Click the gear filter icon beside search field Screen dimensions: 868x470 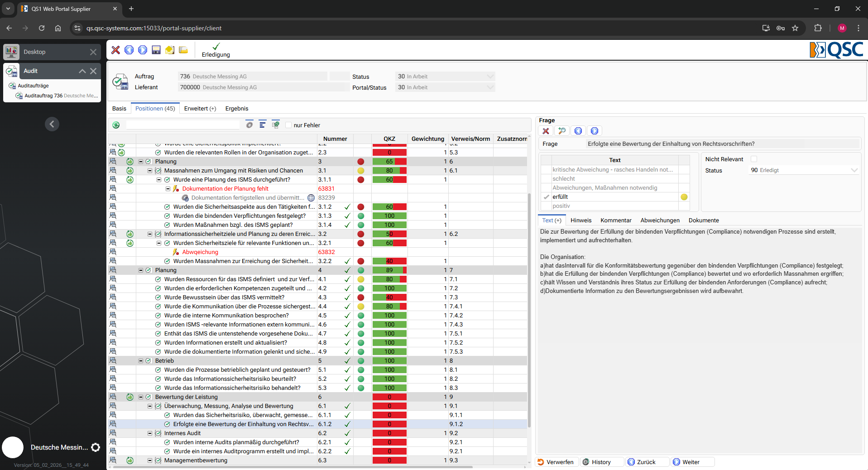[249, 125]
